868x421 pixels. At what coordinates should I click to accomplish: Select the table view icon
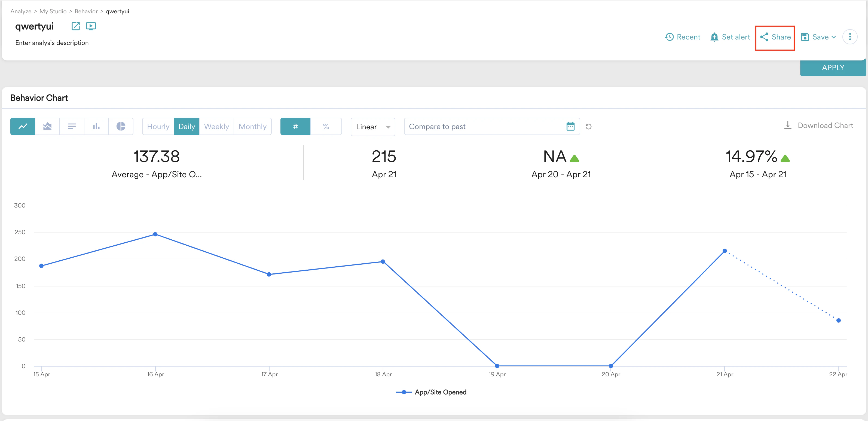click(x=72, y=126)
